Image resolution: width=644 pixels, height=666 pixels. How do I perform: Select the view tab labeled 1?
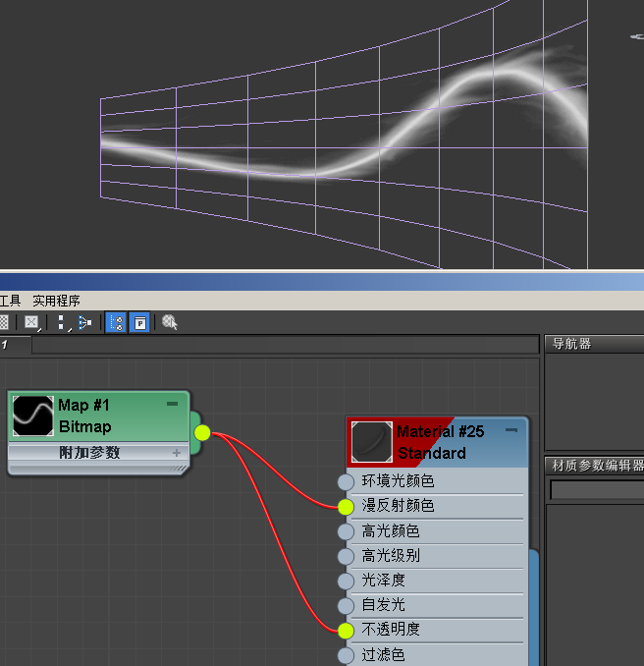(x=15, y=344)
